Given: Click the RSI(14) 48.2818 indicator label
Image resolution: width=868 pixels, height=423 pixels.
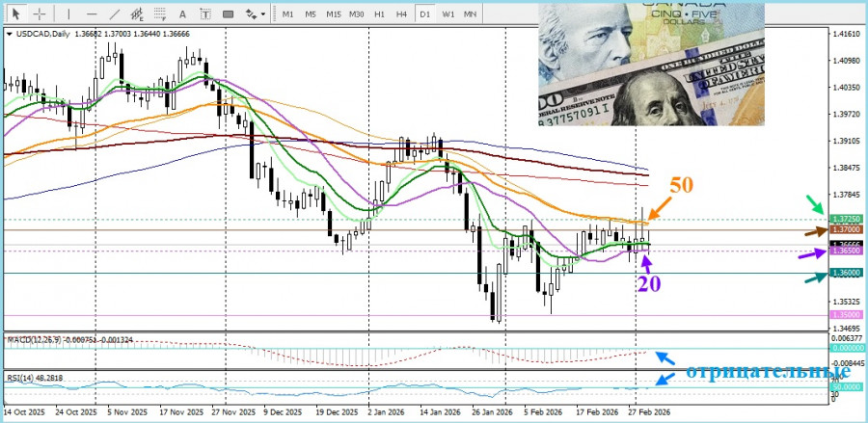Looking at the screenshot, I should [35, 378].
